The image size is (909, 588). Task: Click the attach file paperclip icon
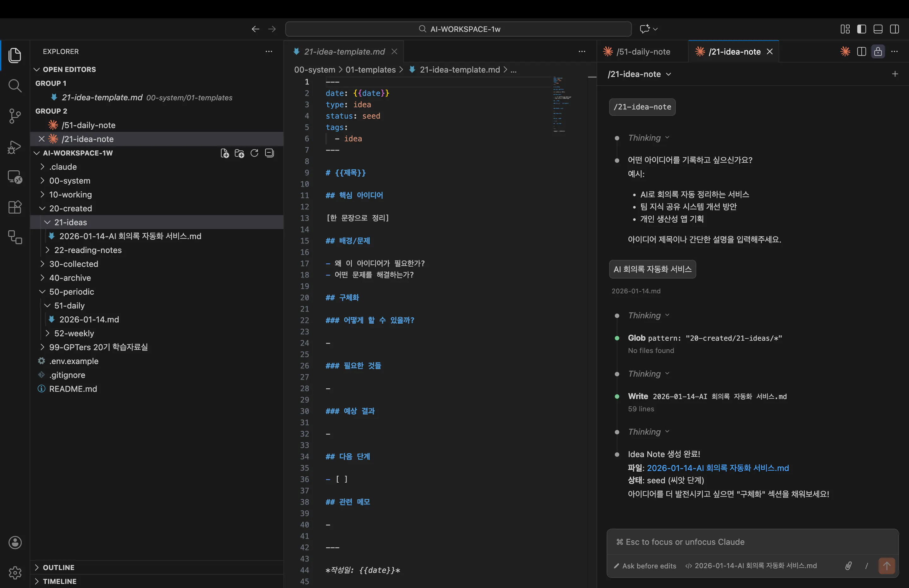click(848, 566)
